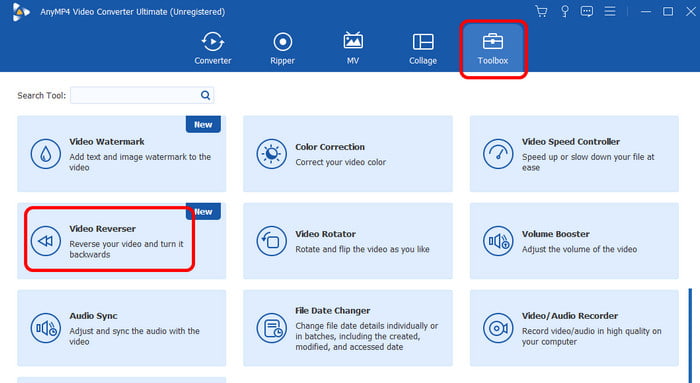Click the File Date Changer icon

(271, 328)
